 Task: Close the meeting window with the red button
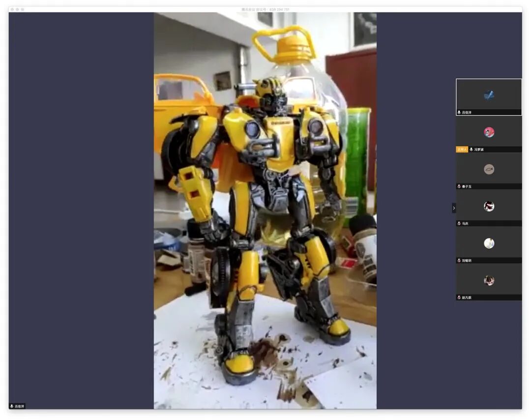tap(12, 9)
